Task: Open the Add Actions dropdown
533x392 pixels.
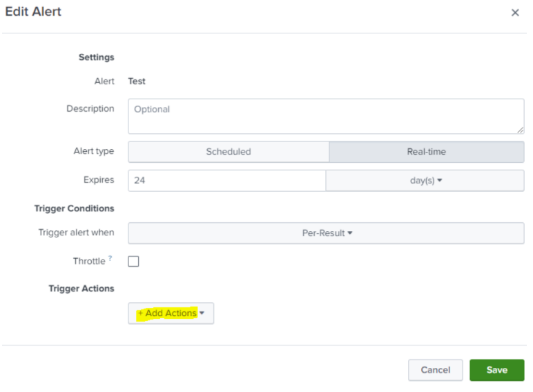Action: click(x=171, y=313)
